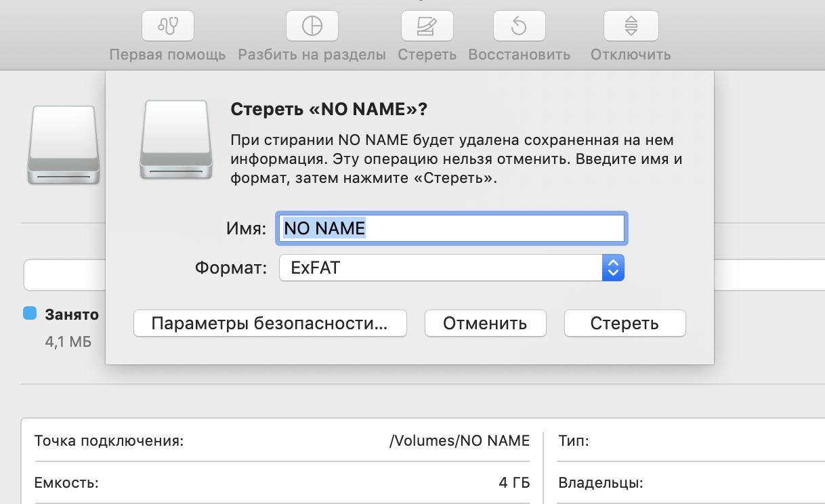Click the Partition pie-chart toolbar icon
The height and width of the screenshot is (504, 825).
pos(312,26)
